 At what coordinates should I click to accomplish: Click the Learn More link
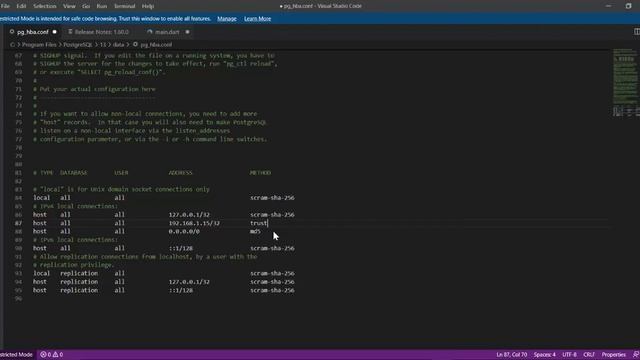click(x=258, y=19)
